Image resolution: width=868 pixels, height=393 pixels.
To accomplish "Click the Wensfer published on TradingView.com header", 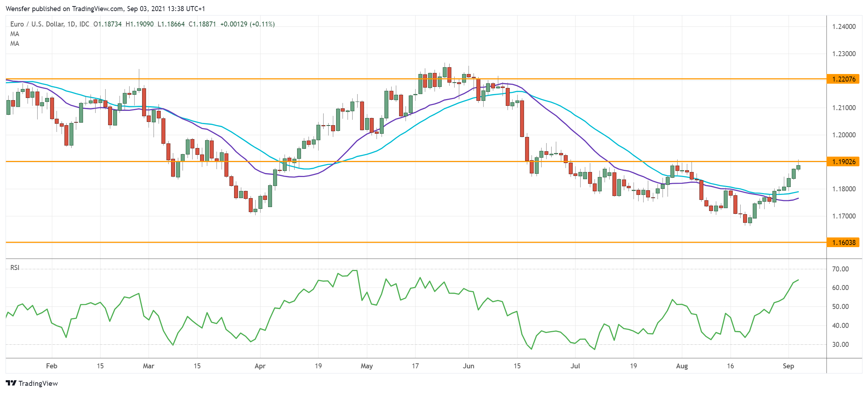I will tap(105, 9).
